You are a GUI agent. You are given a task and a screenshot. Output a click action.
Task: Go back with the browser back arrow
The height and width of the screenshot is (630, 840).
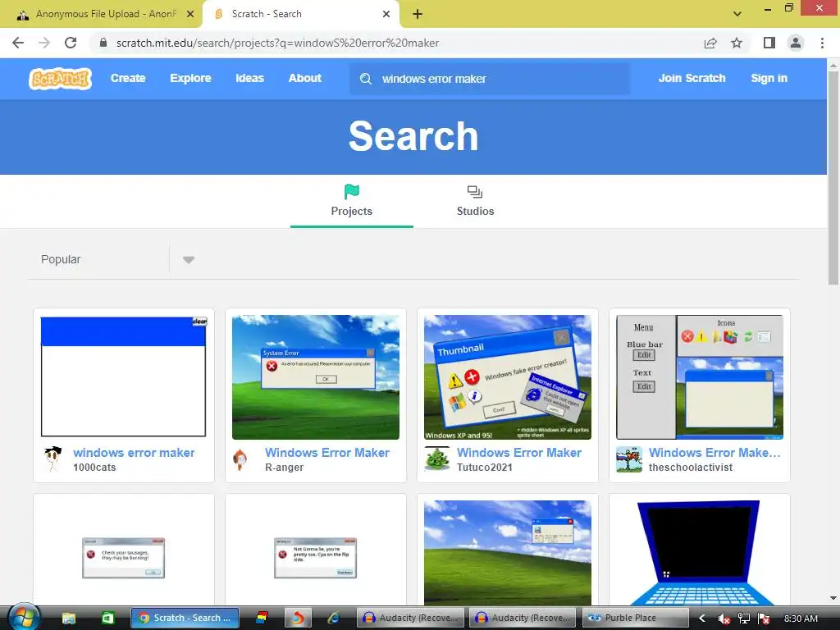click(18, 43)
